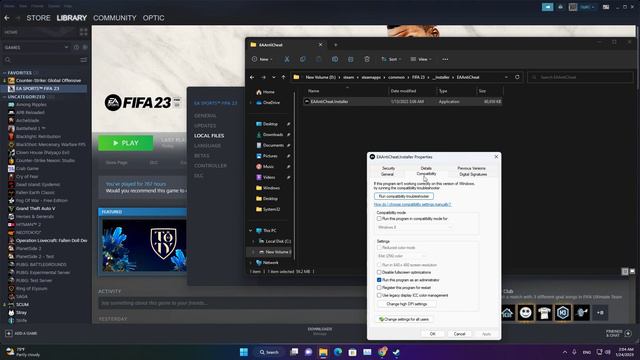640x360 pixels.
Task: Go up one folder in Explorer
Action: (x=284, y=77)
